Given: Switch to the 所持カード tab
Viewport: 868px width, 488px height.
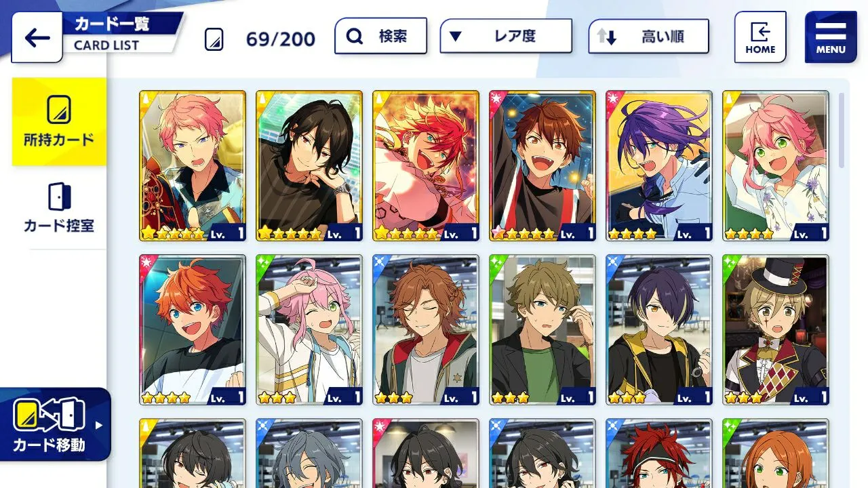Looking at the screenshot, I should coord(59,122).
